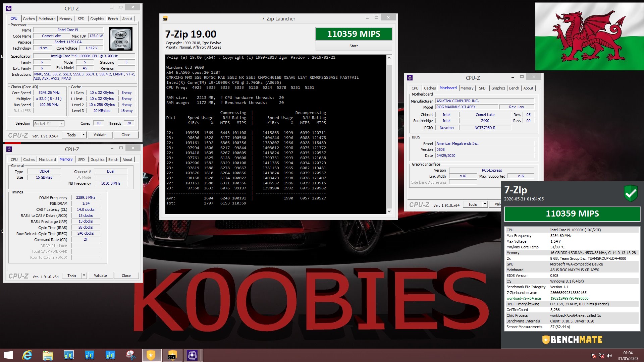The width and height of the screenshot is (644, 362).
Task: Open Memory tab in the Mainboard CPU-Z window
Action: (467, 88)
